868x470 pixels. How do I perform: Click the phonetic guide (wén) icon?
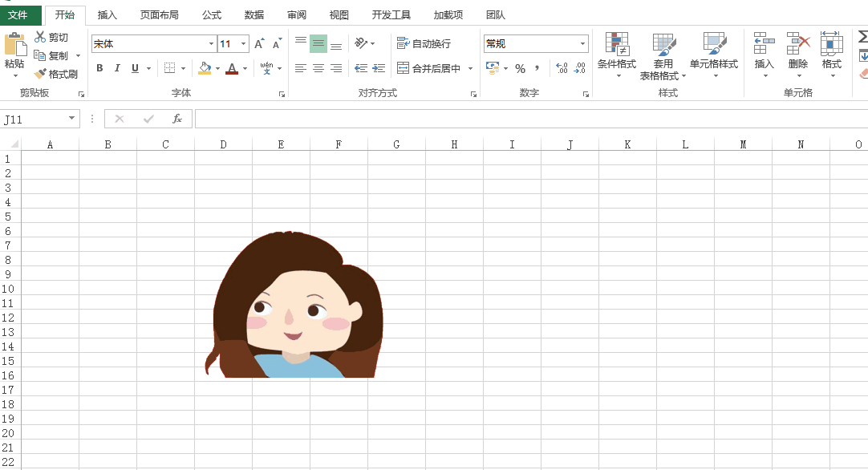coord(267,68)
